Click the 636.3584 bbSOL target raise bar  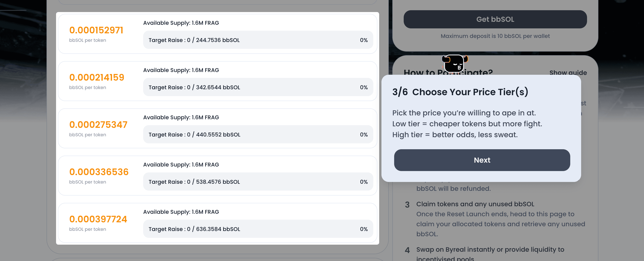[x=258, y=229]
